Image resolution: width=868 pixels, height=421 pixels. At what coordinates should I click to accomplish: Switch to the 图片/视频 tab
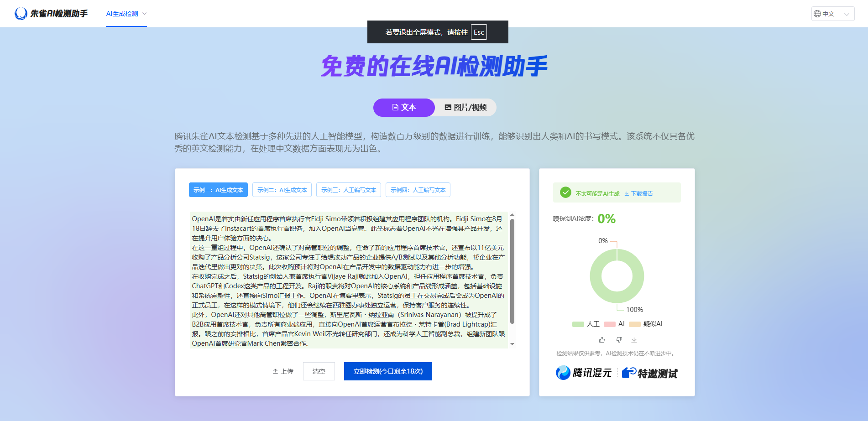465,108
